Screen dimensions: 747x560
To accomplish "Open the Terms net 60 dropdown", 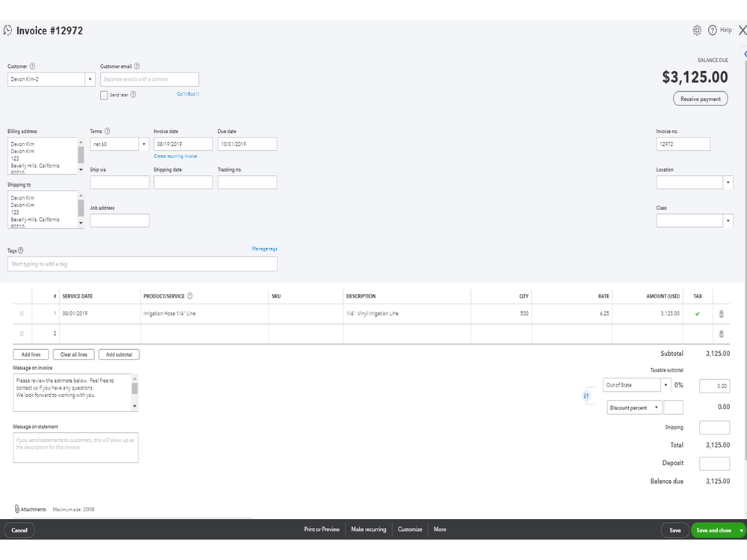I will tap(144, 144).
